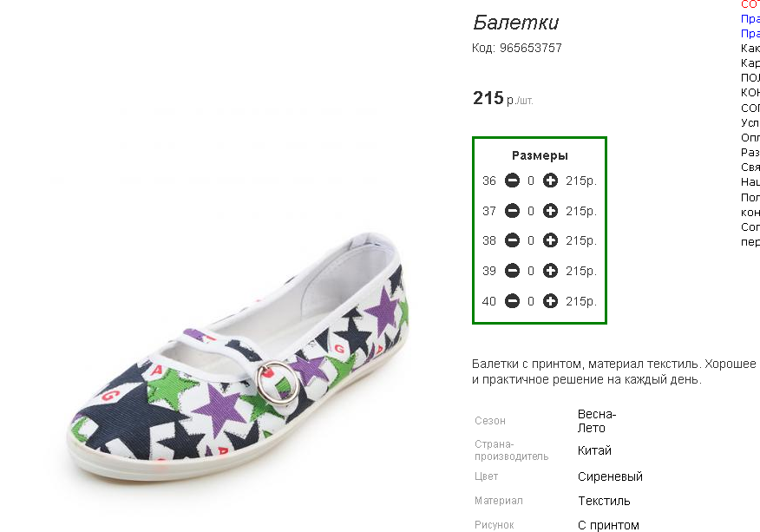
Task: Click the size 40 quantity value
Action: (x=531, y=301)
